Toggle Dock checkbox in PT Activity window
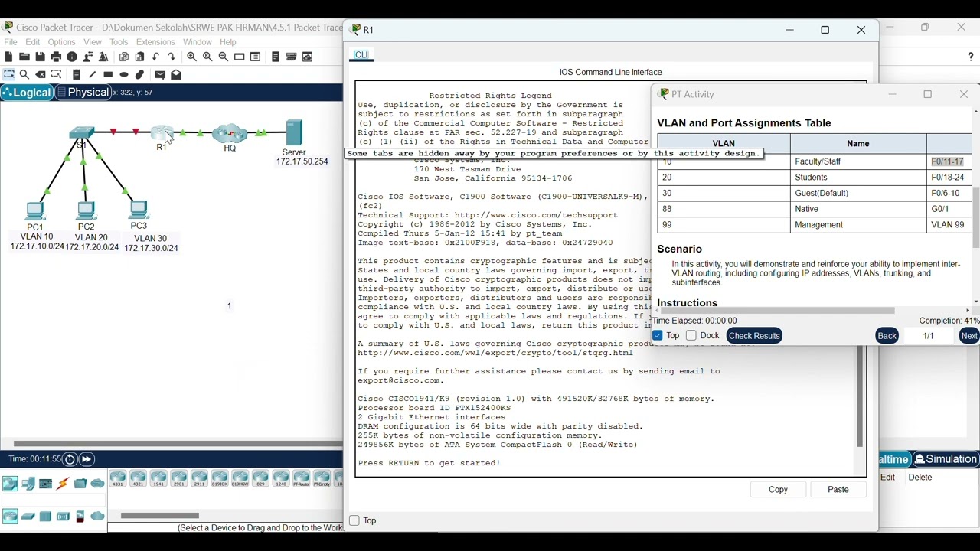The height and width of the screenshot is (551, 980). pyautogui.click(x=691, y=336)
